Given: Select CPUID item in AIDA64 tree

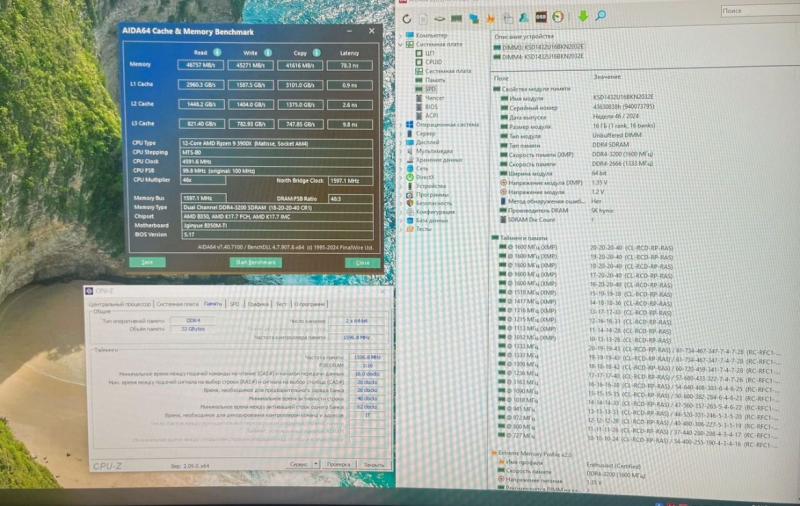Looking at the screenshot, I should pos(429,62).
